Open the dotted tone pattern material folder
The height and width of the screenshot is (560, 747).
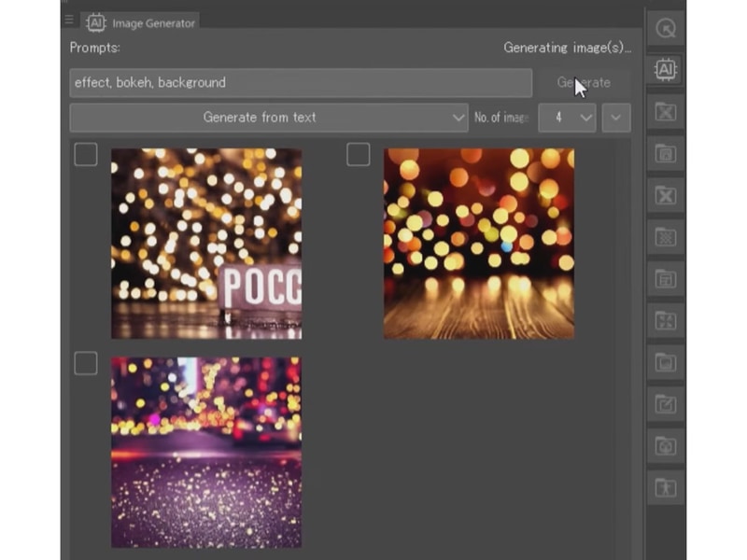click(666, 237)
